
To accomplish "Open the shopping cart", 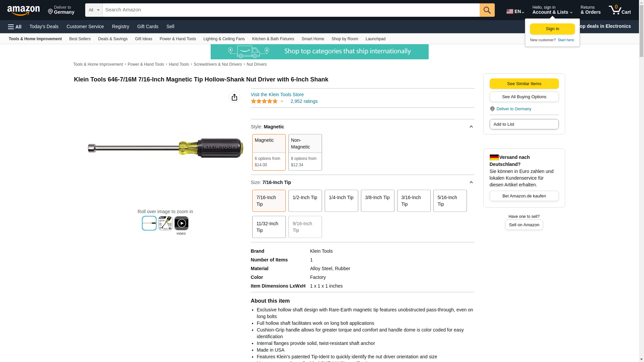I will pos(620,10).
